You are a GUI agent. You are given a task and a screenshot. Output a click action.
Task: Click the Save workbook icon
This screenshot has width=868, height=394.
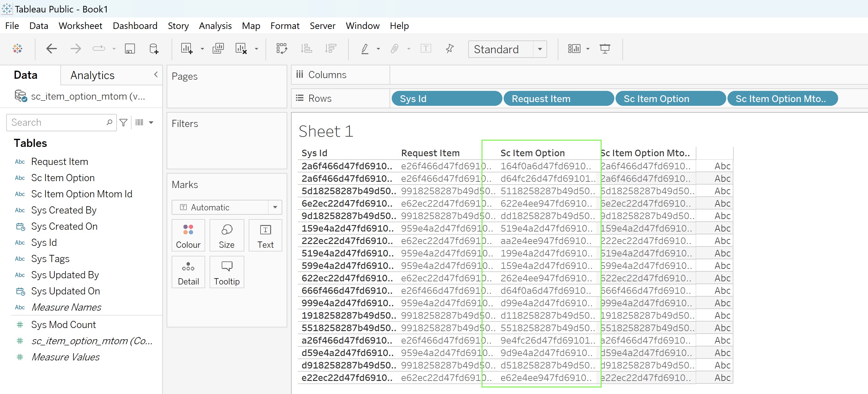point(130,49)
